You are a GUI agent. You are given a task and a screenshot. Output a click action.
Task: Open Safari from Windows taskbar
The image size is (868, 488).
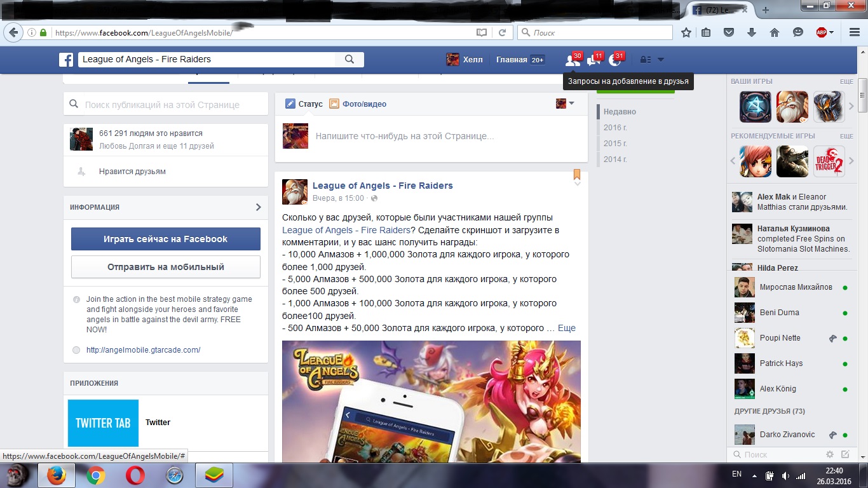(x=174, y=475)
